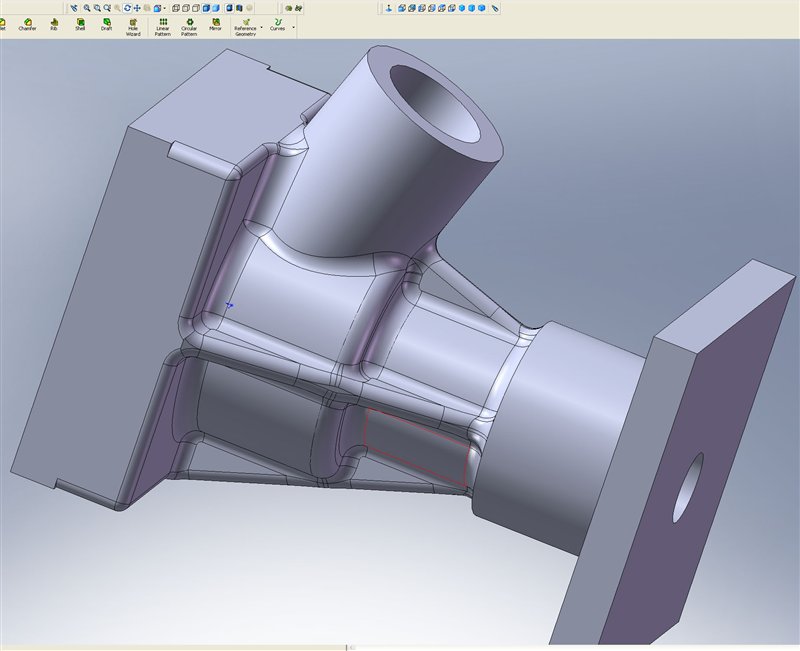This screenshot has width=800, height=651.
Task: Open the Curves dropdown arrow
Action: click(293, 27)
